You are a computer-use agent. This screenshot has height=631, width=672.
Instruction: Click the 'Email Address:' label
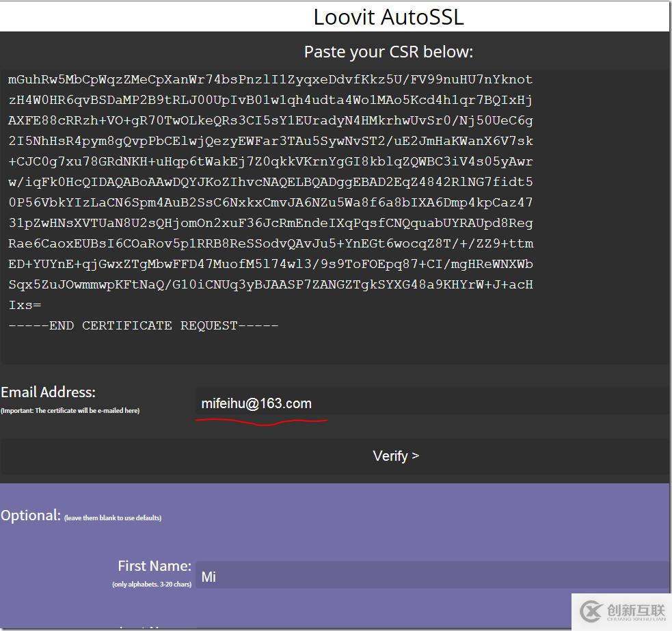pos(48,392)
